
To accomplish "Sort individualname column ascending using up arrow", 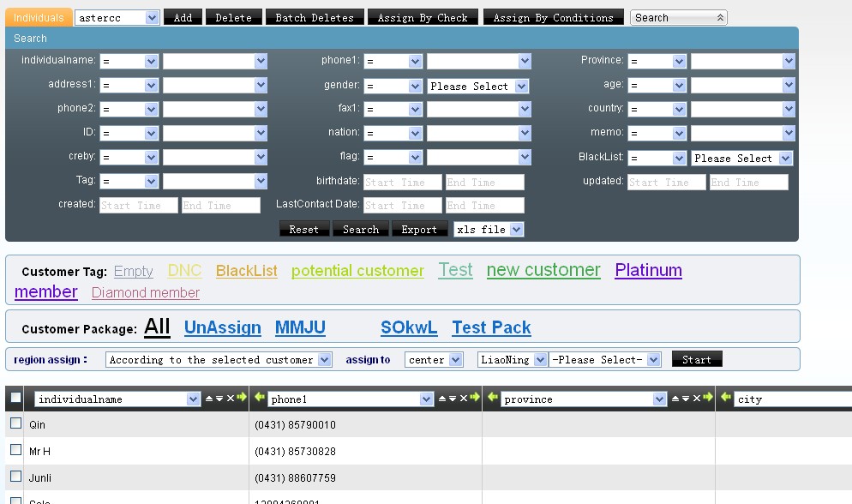I will tap(209, 399).
